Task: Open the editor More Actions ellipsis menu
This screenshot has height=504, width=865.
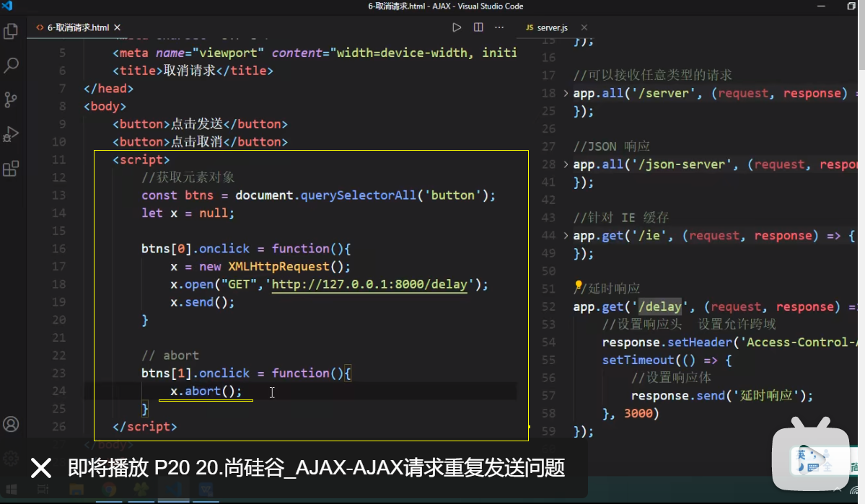Action: (499, 27)
